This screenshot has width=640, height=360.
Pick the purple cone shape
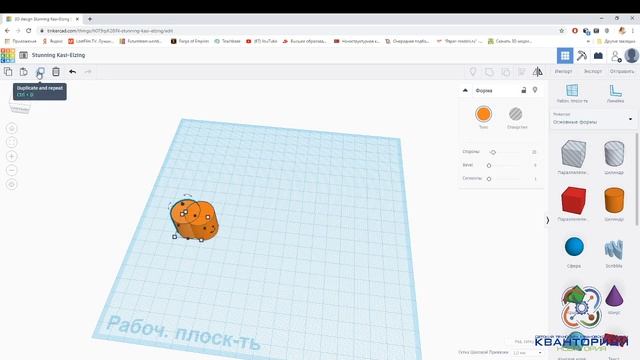pyautogui.click(x=614, y=296)
